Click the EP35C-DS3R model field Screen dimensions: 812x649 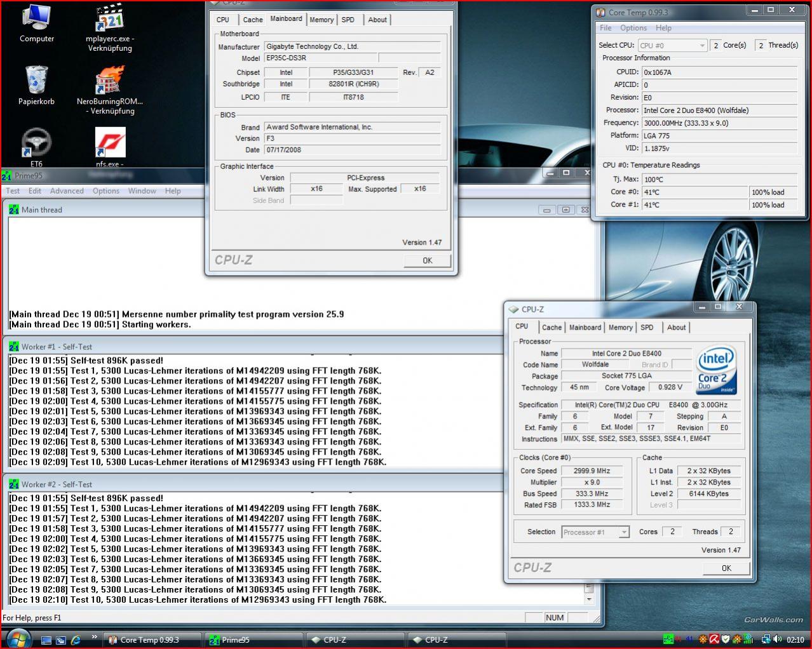pos(321,58)
